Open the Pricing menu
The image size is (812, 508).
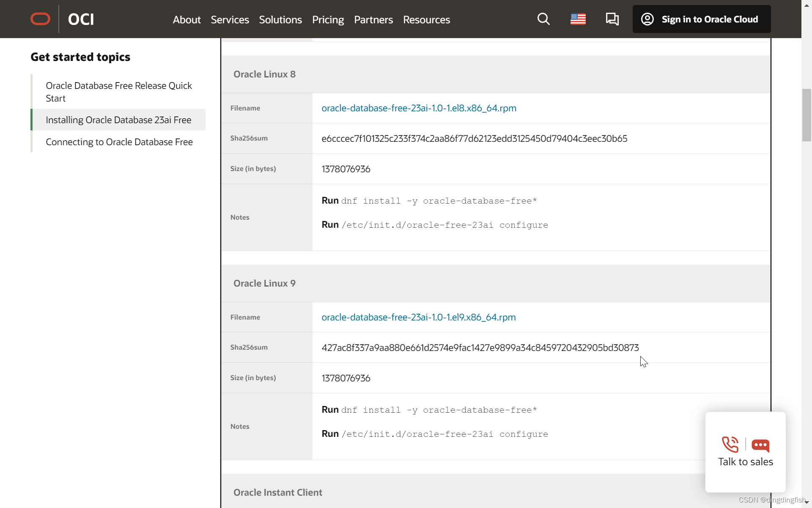pos(328,19)
